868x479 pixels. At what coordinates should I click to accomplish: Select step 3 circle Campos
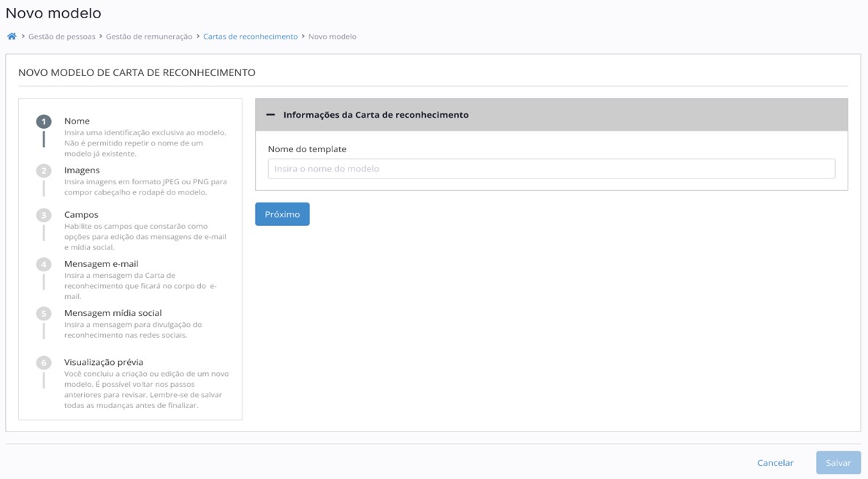[44, 216]
